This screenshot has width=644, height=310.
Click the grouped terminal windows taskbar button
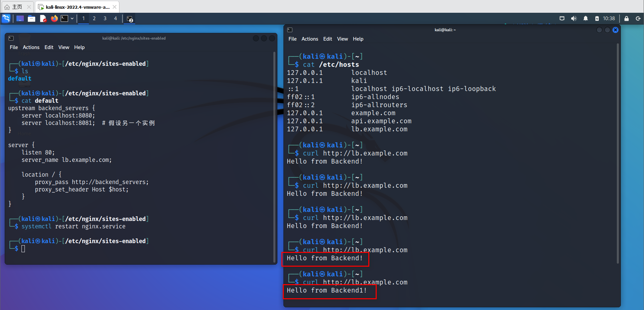[x=130, y=19]
